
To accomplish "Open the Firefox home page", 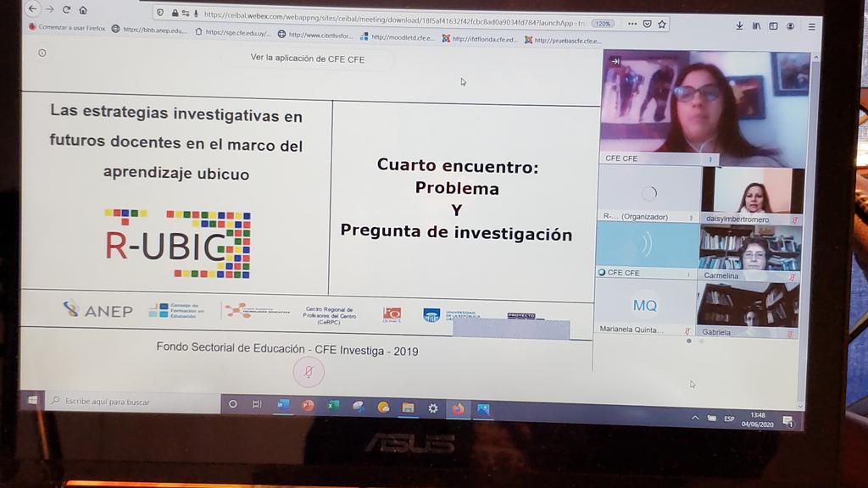I will pyautogui.click(x=83, y=10).
